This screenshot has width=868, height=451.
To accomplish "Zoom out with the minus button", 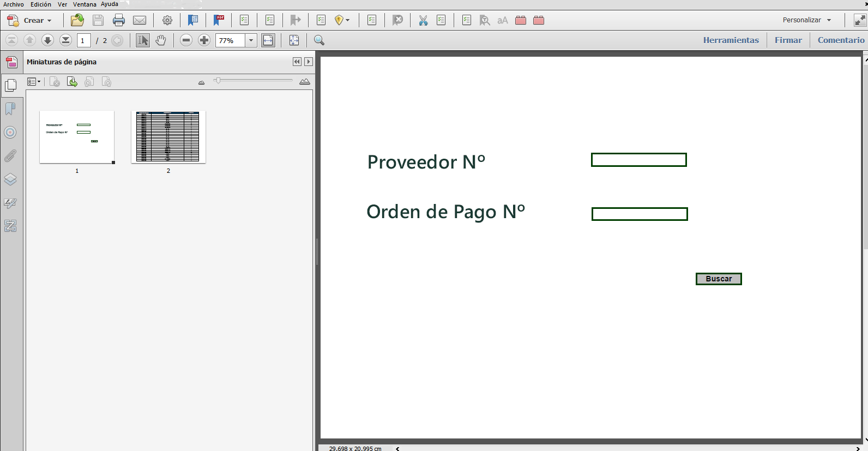I will click(186, 40).
